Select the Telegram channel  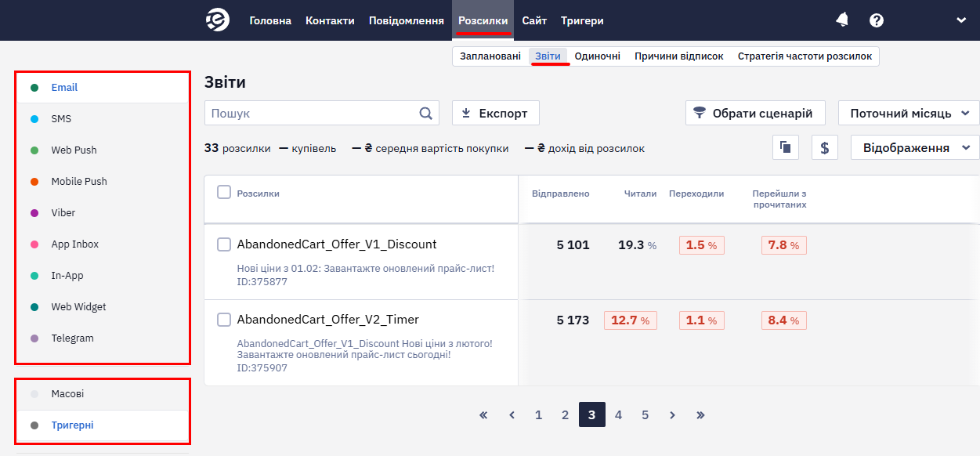click(x=103, y=338)
